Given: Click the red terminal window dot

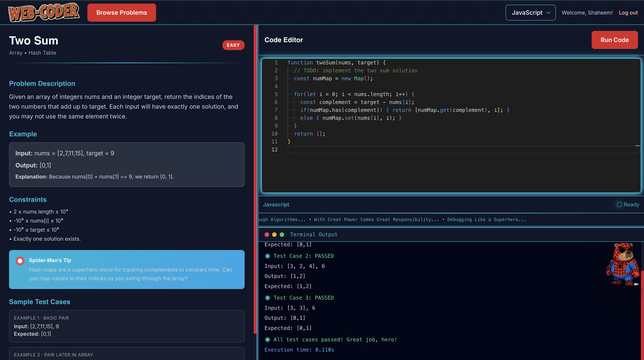Looking at the screenshot, I should (x=267, y=234).
